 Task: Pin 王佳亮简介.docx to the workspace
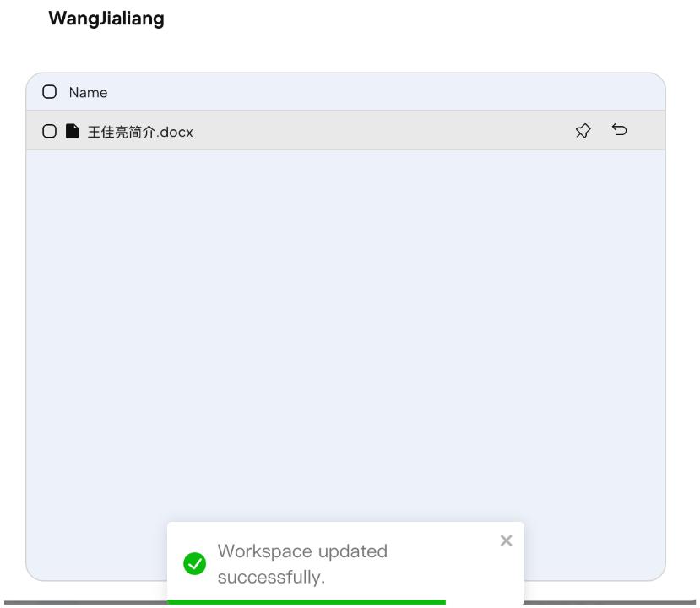[583, 131]
